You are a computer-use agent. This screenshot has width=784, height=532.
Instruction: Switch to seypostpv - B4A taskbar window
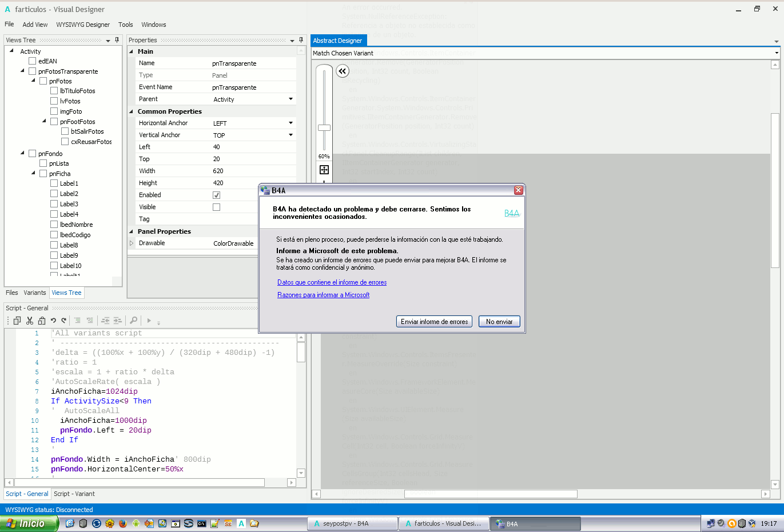[x=352, y=523]
